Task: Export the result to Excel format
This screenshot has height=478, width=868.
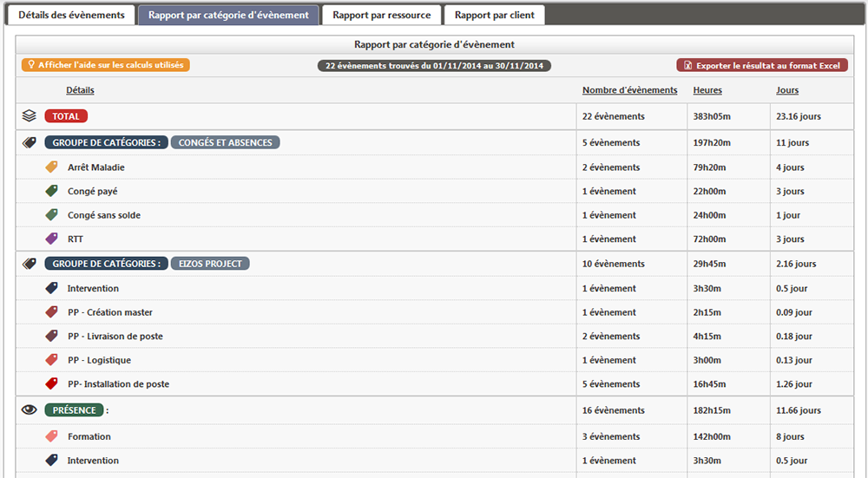Action: tap(761, 65)
